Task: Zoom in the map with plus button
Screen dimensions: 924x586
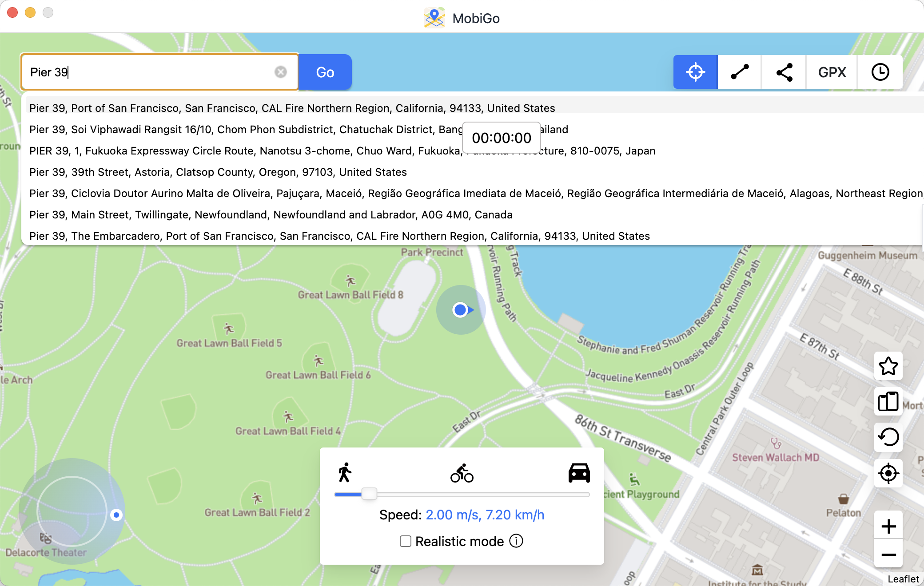Action: point(888,527)
